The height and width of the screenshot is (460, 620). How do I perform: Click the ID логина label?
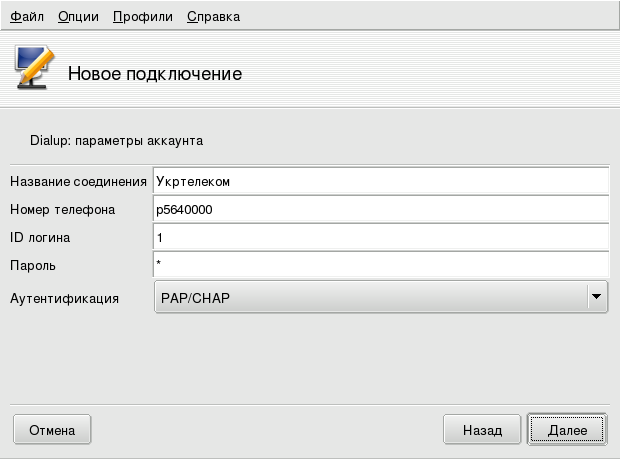[40, 237]
